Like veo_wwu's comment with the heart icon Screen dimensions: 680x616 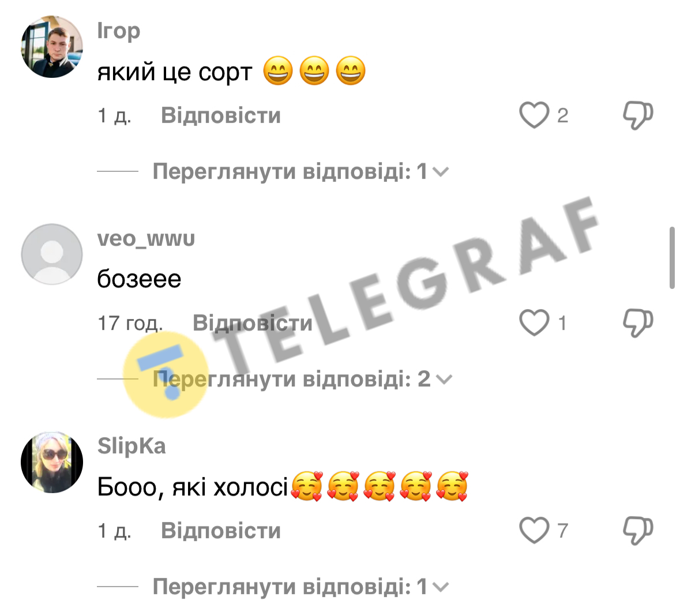click(534, 323)
